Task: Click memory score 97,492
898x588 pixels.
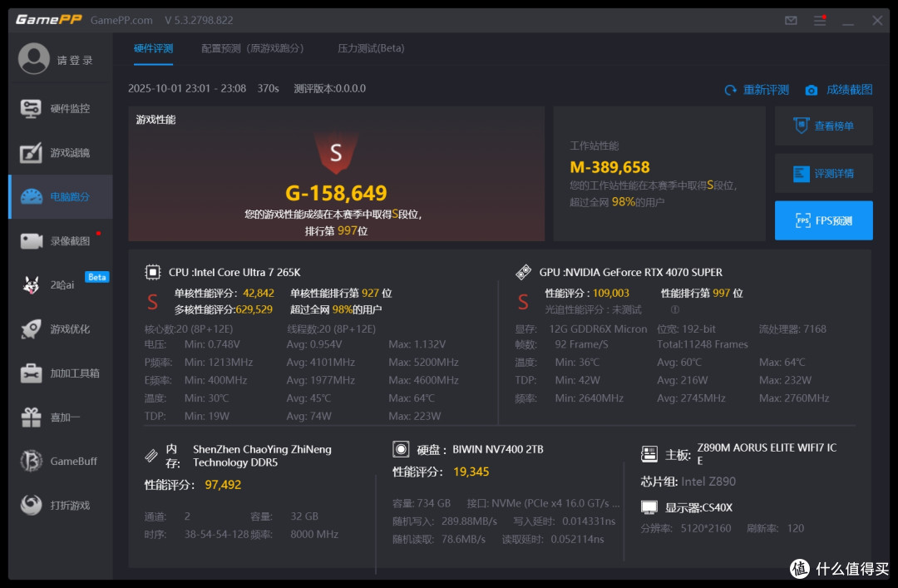Action: (x=223, y=485)
